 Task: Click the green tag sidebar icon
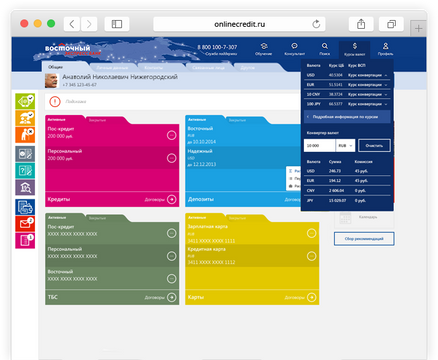tap(25, 101)
